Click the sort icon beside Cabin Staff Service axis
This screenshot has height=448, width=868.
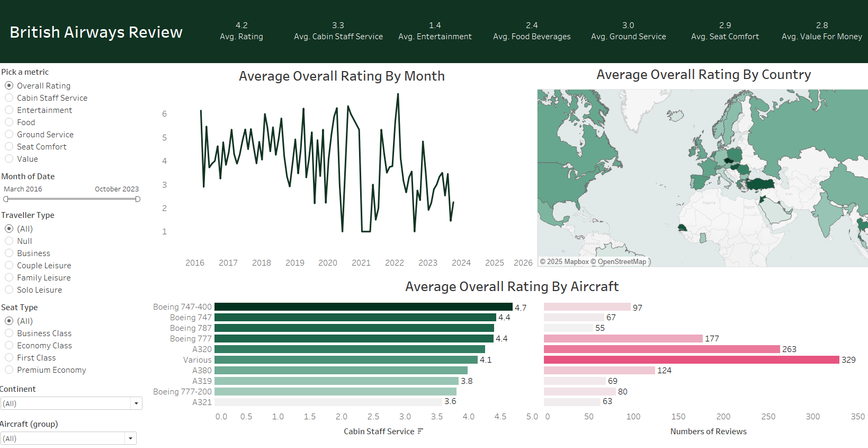coord(420,432)
